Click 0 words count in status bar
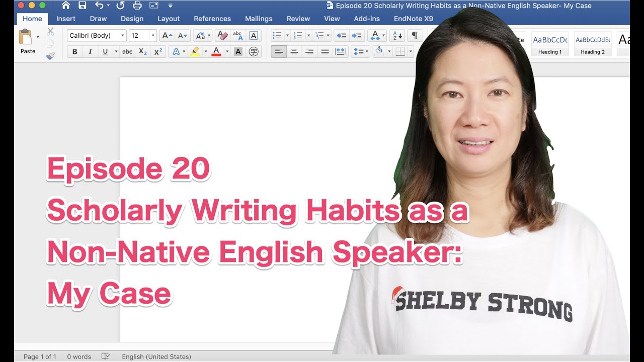The image size is (644, 362). coord(79,356)
